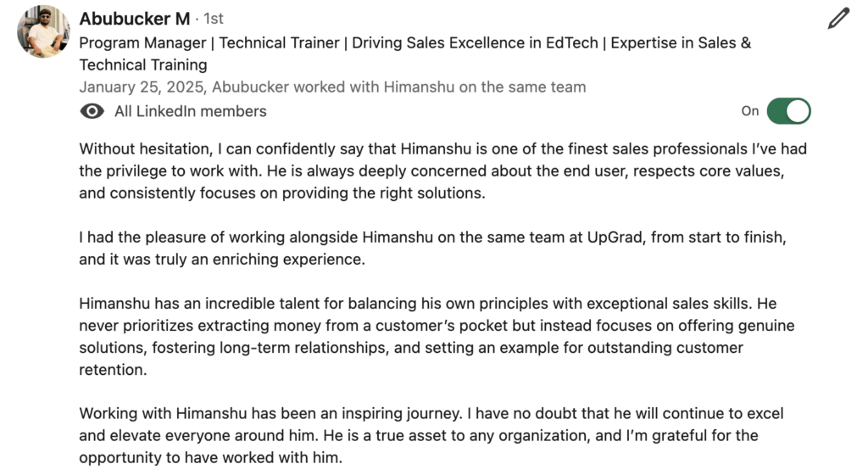Click the paragraph starting 'Without hesitation'
The width and height of the screenshot is (868, 475).
tap(442, 170)
